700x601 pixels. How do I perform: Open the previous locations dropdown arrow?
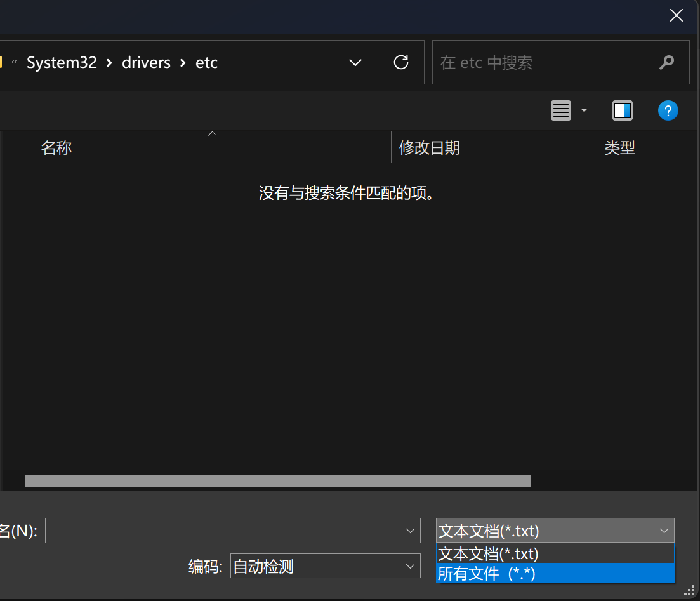click(355, 62)
